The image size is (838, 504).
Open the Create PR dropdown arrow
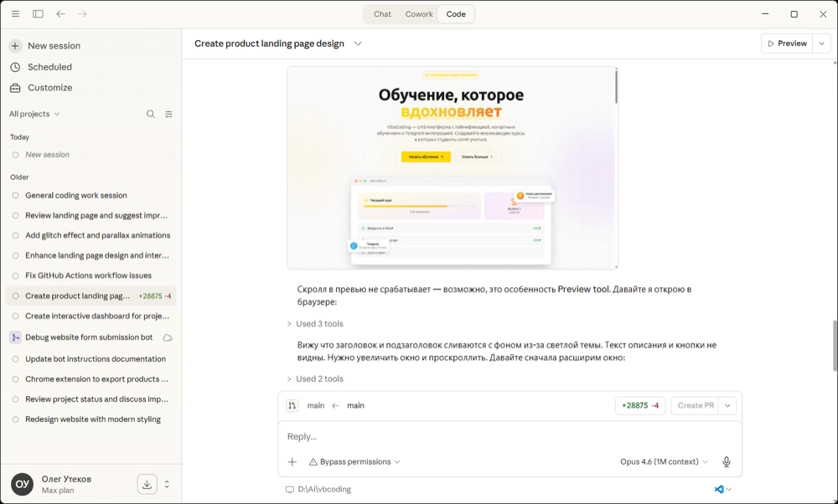click(727, 406)
